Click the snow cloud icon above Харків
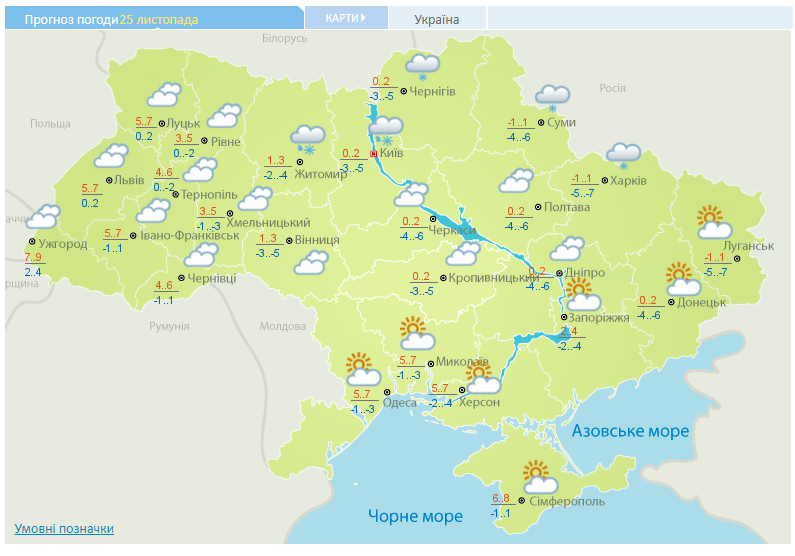This screenshot has width=795, height=556. (624, 155)
